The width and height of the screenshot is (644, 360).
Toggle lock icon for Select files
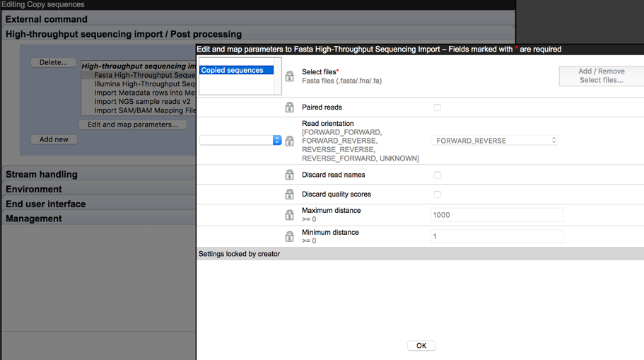[x=290, y=76]
